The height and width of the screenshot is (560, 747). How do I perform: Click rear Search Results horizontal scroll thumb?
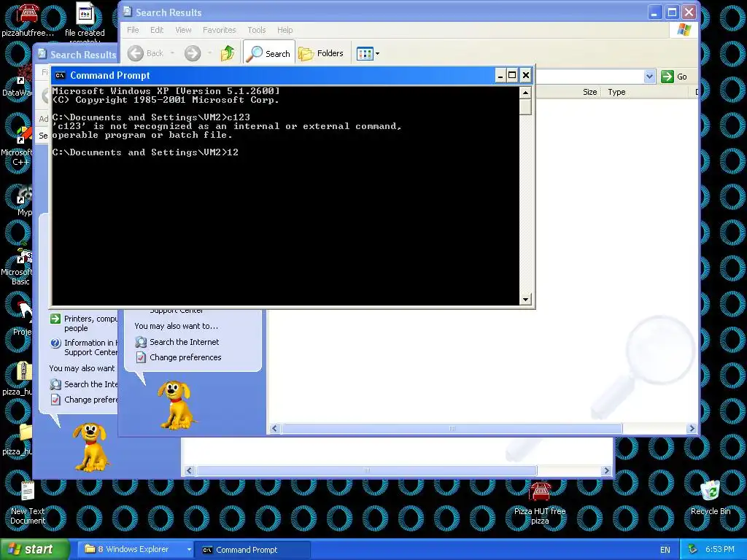[x=367, y=470]
